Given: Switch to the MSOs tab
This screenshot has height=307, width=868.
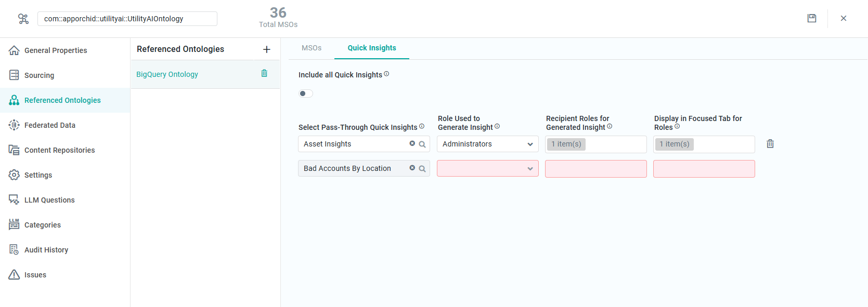Looking at the screenshot, I should pos(312,48).
